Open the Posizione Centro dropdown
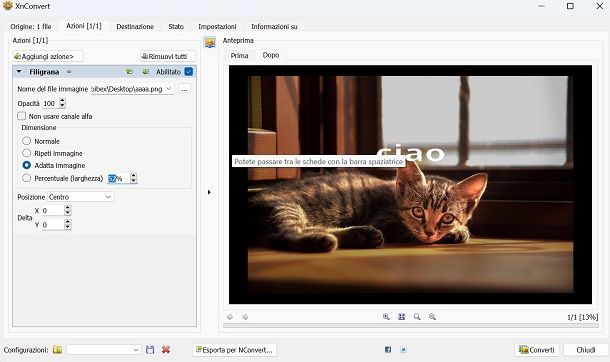Screen dimensions: 610x362 click(108, 197)
